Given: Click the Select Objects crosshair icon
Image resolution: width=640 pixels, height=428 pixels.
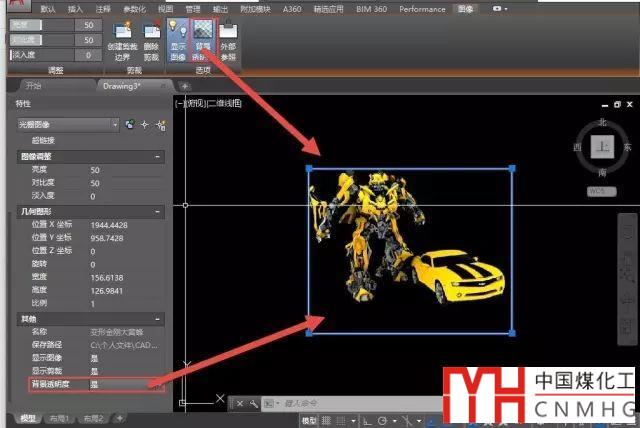Looking at the screenshot, I should coord(145,124).
